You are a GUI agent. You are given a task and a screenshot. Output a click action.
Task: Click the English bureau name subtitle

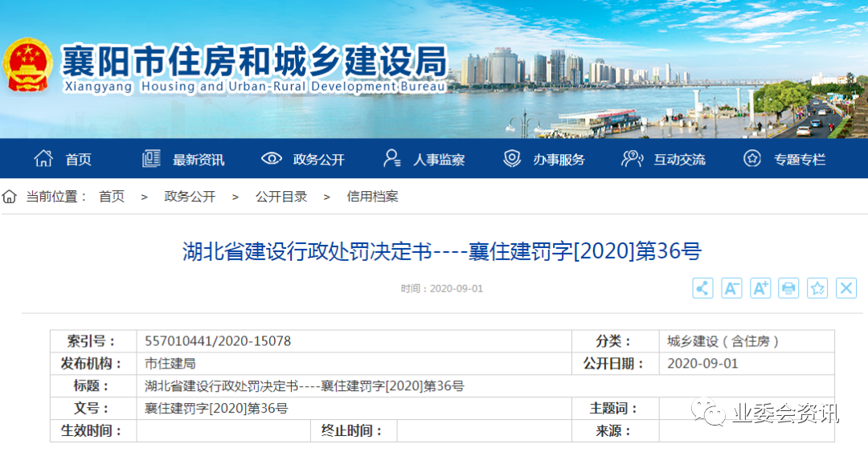coord(255,87)
